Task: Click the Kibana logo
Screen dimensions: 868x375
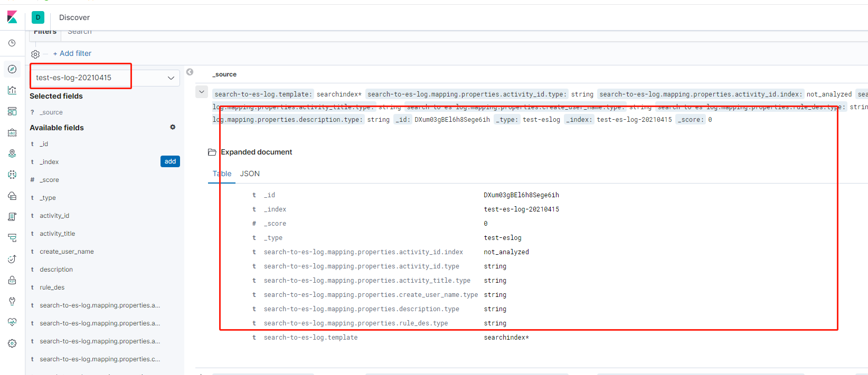Action: click(12, 17)
